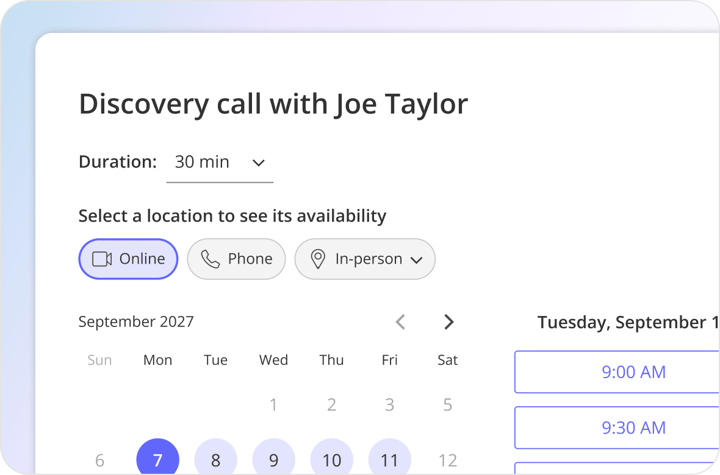The width and height of the screenshot is (720, 475).
Task: Choose the 9:30 AM time slot
Action: pos(617,428)
